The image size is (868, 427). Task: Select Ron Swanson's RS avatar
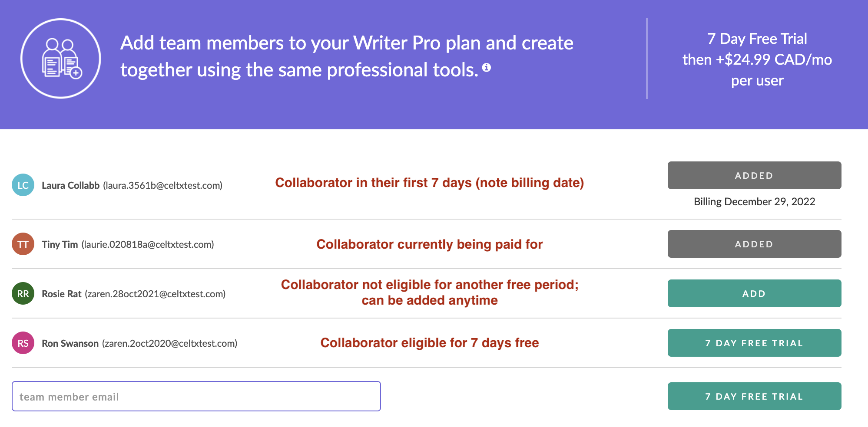[x=23, y=343]
